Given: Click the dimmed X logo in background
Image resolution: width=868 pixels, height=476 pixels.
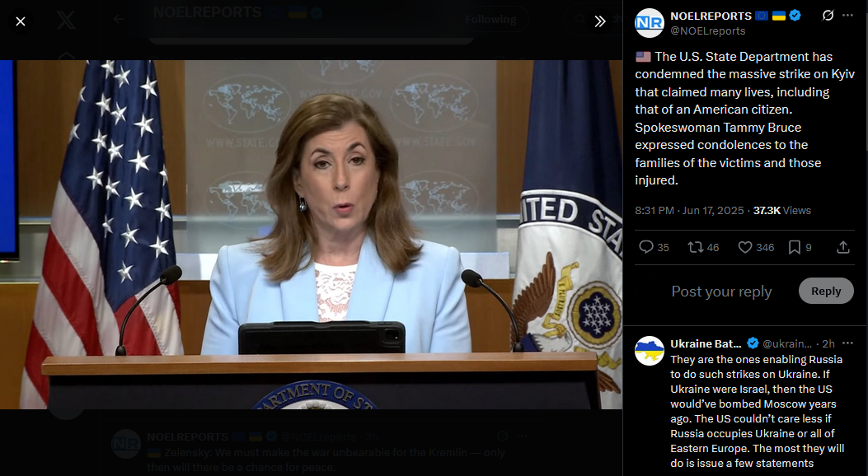Looking at the screenshot, I should pyautogui.click(x=66, y=20).
